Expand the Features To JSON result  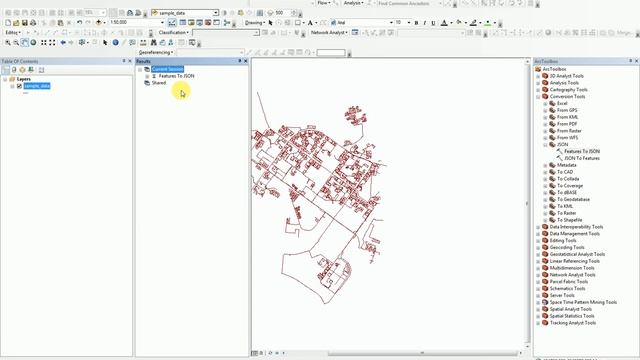147,76
